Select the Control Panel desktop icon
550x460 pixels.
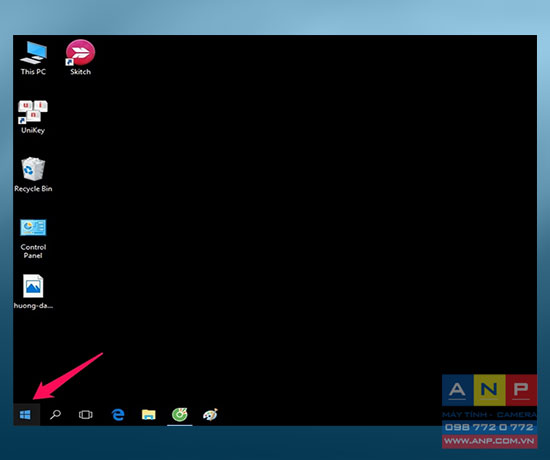coord(33,239)
